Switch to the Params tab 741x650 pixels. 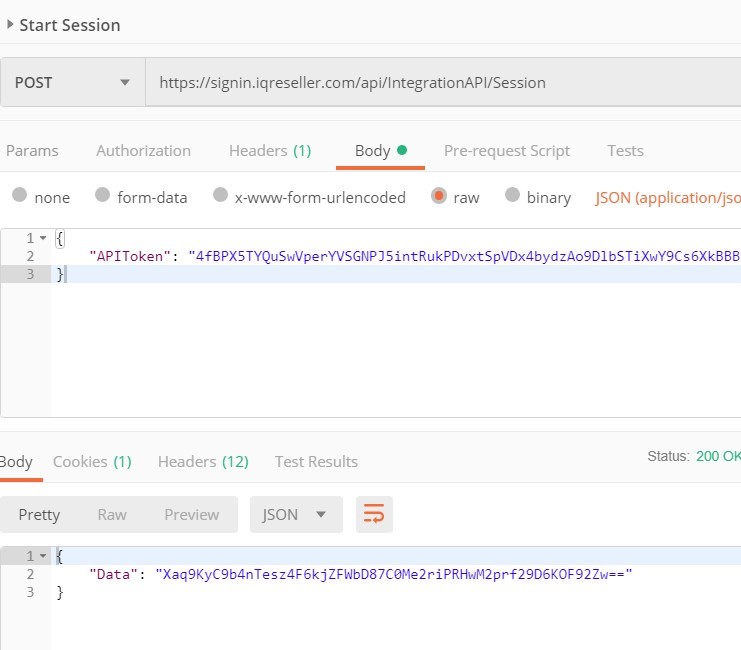(32, 151)
